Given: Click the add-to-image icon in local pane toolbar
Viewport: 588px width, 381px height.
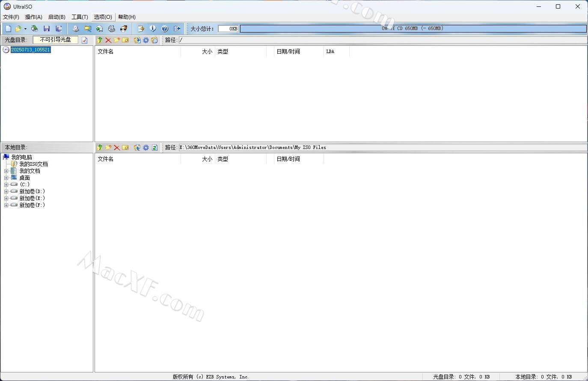Looking at the screenshot, I should [137, 147].
